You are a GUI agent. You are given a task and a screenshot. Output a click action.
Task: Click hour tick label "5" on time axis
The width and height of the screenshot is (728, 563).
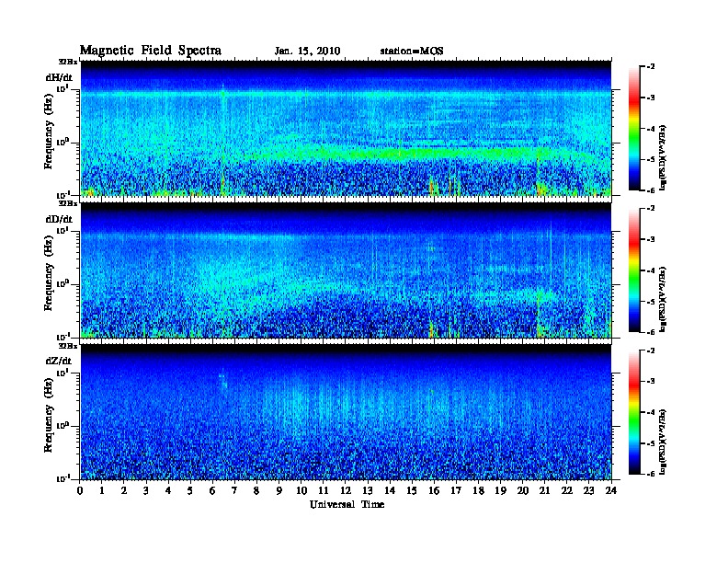(190, 490)
